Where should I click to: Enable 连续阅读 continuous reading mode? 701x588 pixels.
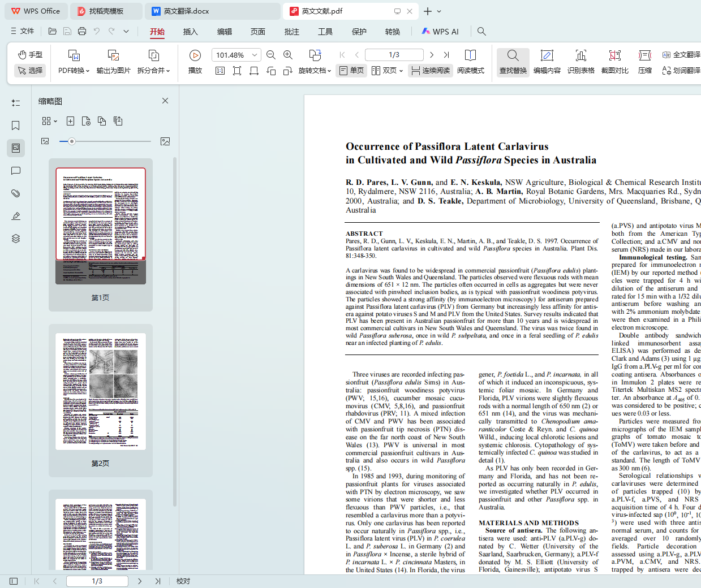[x=431, y=71]
